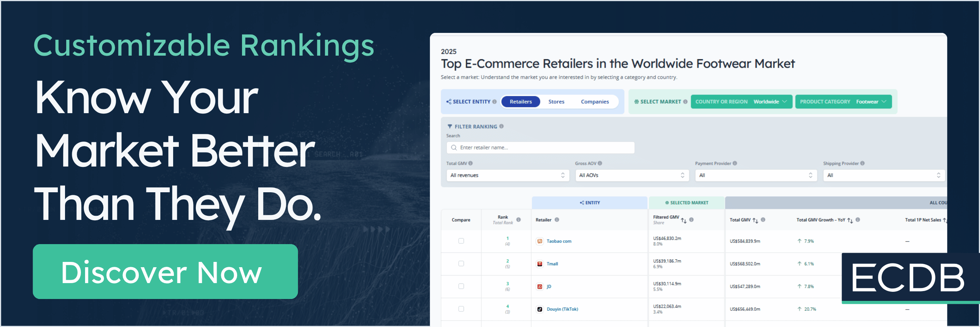Tick the compare checkbox for Taobao com

[461, 241]
